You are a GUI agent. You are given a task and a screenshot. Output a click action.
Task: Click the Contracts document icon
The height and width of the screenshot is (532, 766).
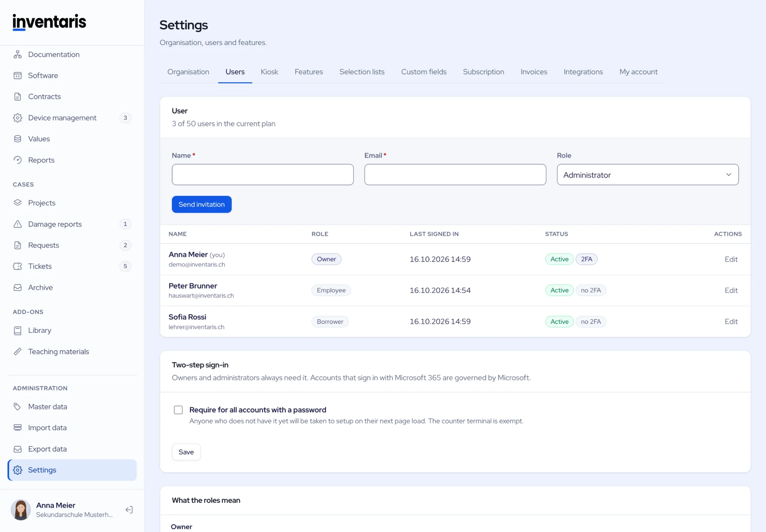click(18, 97)
